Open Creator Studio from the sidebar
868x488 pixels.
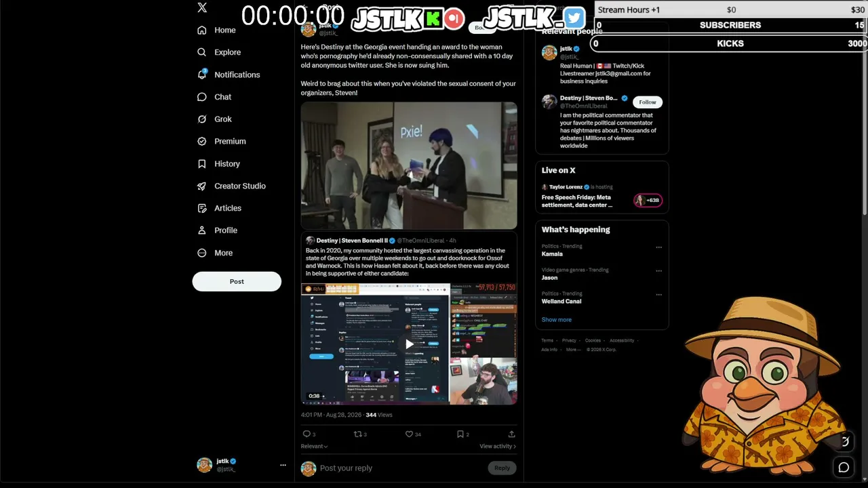pos(231,186)
